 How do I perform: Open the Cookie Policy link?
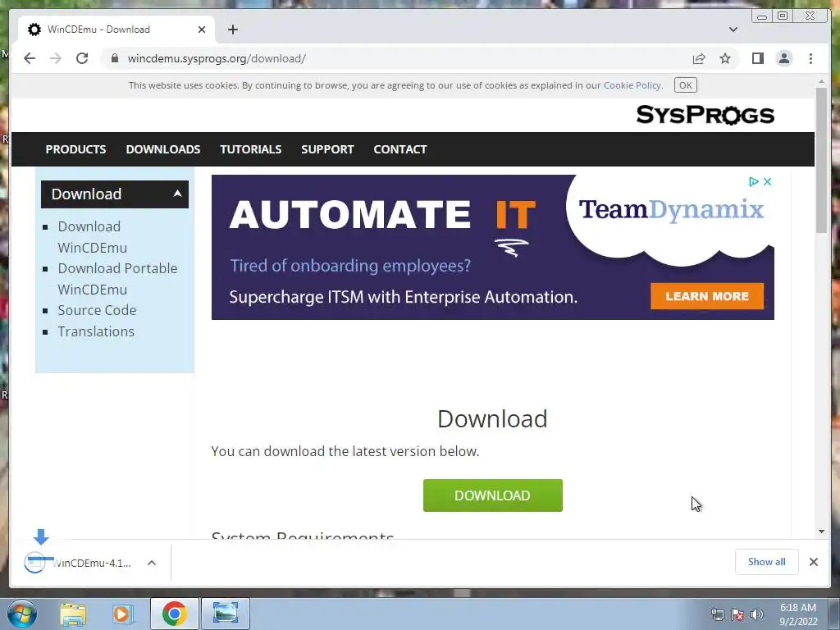click(632, 85)
